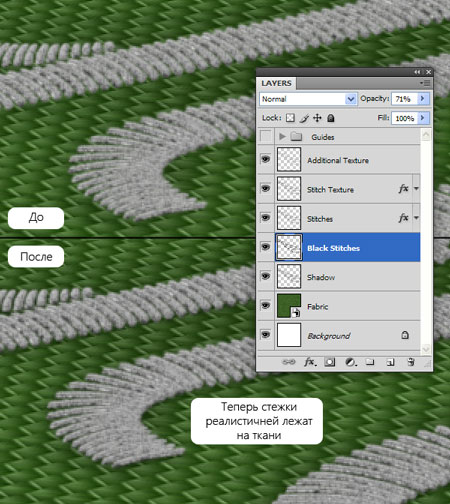Open Layers panel flyout menu icon
The width and height of the screenshot is (450, 504).
425,83
